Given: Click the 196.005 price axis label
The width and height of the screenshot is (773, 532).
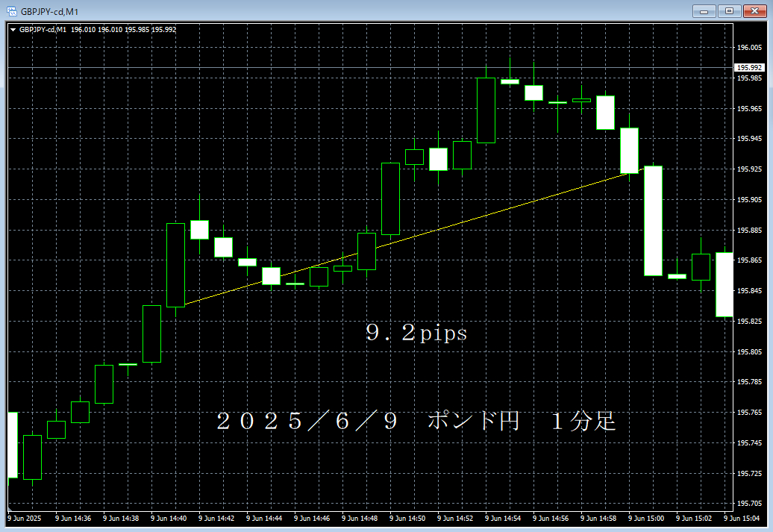Looking at the screenshot, I should tap(749, 47).
